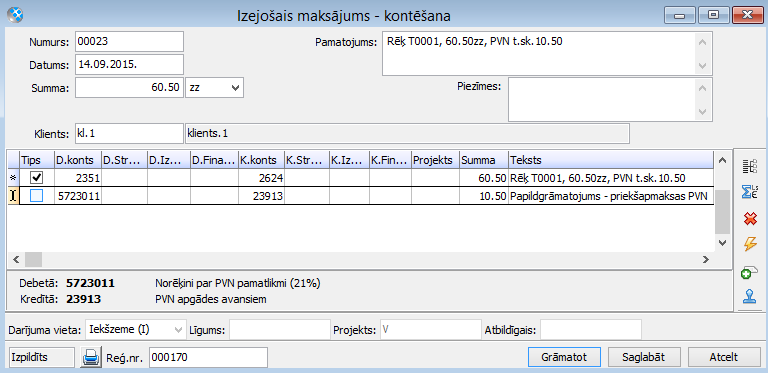Click the Summa field with 60.50

pyautogui.click(x=129, y=88)
